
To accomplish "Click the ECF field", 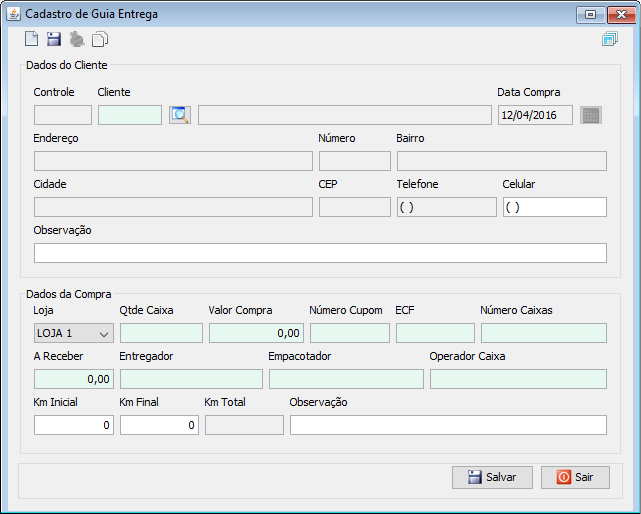I will click(x=435, y=333).
